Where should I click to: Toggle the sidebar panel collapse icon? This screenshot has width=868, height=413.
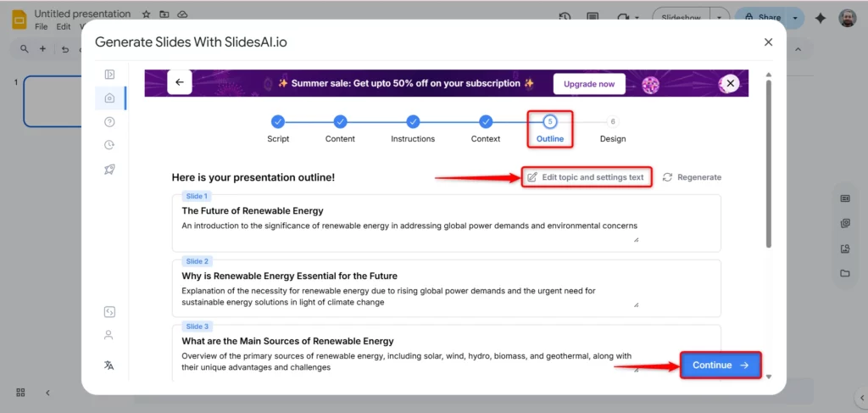click(x=109, y=75)
